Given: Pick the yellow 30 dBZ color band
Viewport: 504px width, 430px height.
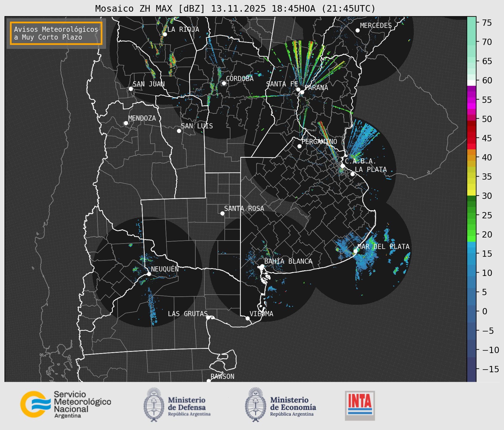Looking at the screenshot, I should pyautogui.click(x=471, y=193).
